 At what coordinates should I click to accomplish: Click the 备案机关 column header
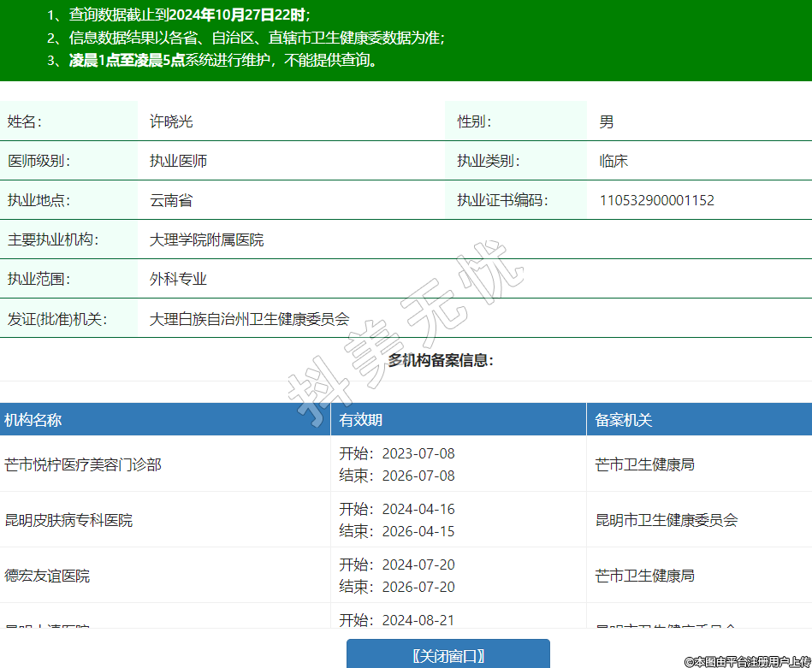pyautogui.click(x=624, y=420)
